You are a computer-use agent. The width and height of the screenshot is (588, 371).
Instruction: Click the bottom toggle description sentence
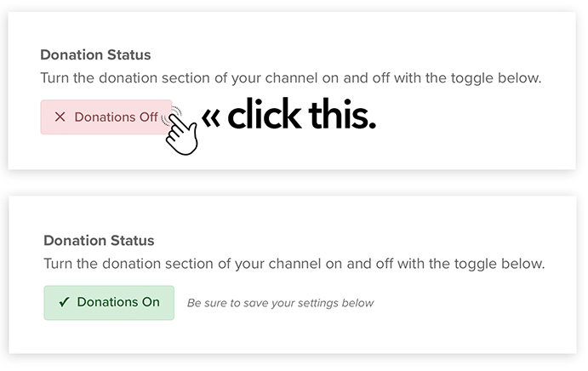(294, 264)
